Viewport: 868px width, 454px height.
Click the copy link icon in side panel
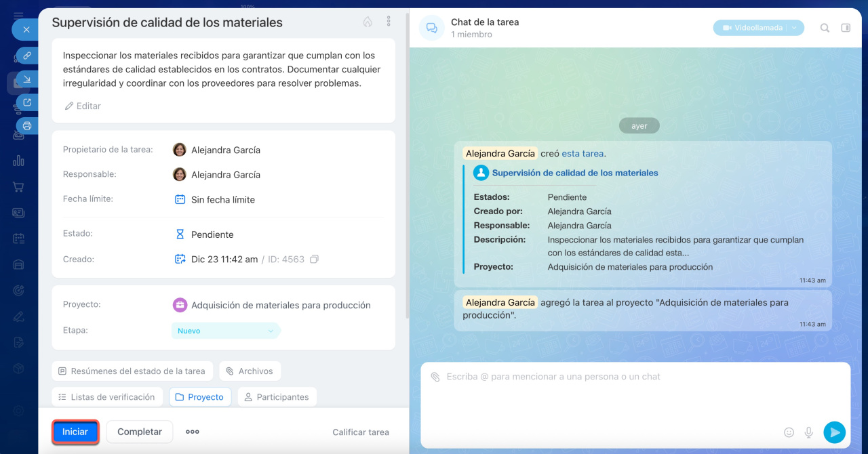coord(27,56)
